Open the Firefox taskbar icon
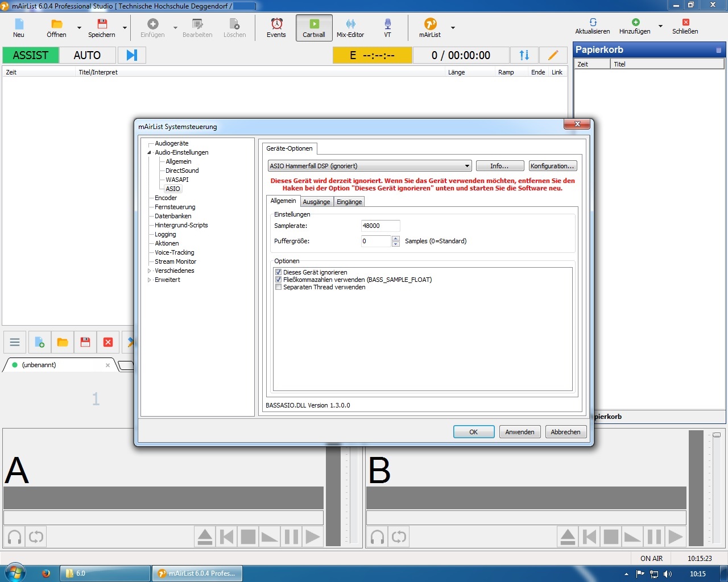Image resolution: width=728 pixels, height=582 pixels. point(46,573)
